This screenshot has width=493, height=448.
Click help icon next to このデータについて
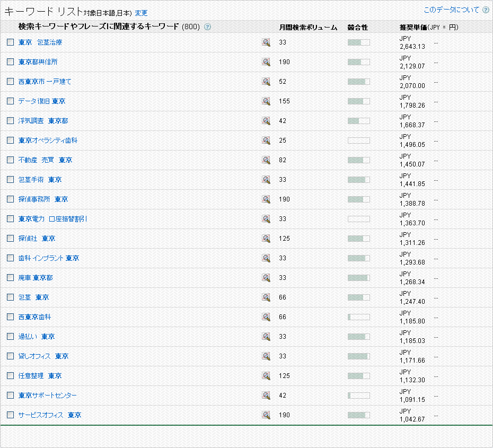click(486, 10)
